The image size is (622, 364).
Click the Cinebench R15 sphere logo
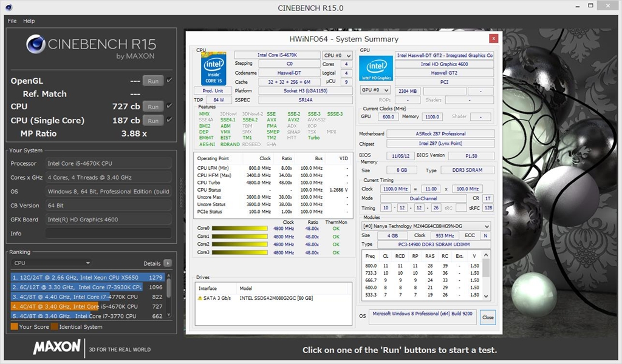point(36,44)
